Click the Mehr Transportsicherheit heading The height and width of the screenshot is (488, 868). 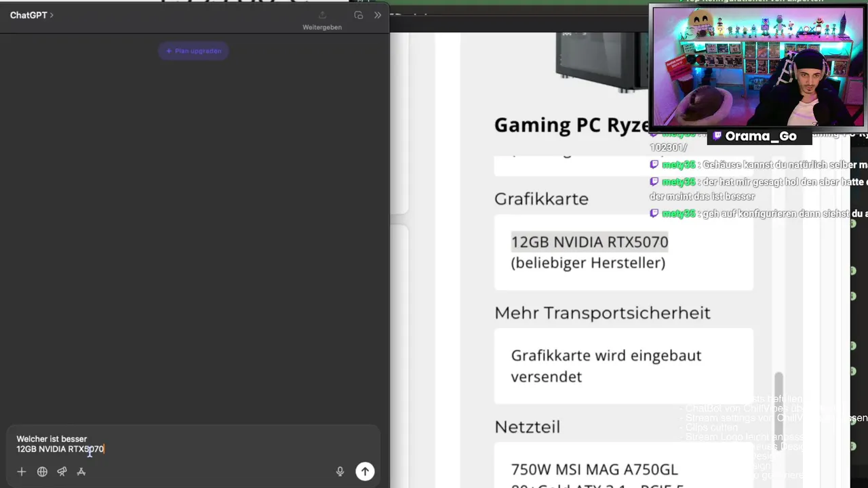(x=602, y=312)
